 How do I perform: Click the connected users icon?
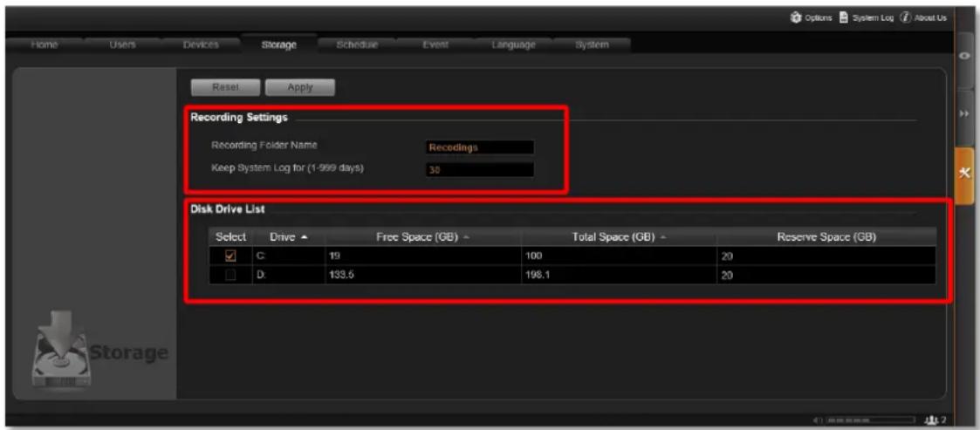[930, 418]
